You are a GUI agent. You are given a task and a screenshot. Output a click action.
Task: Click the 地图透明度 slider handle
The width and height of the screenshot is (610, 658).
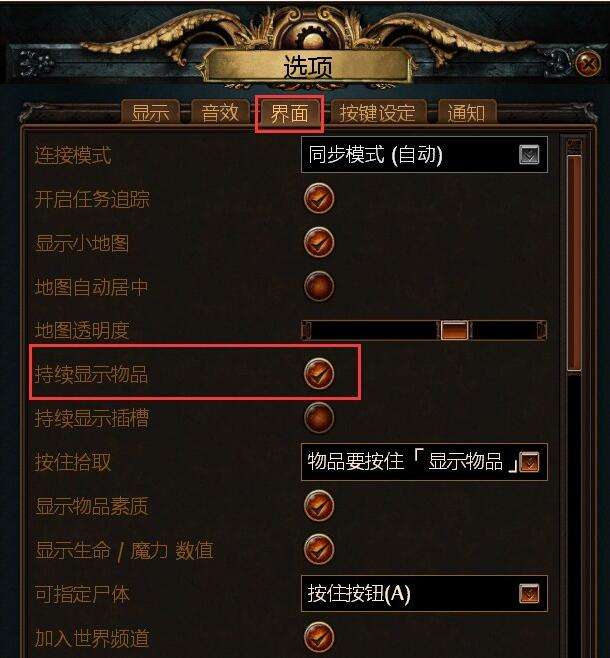454,330
